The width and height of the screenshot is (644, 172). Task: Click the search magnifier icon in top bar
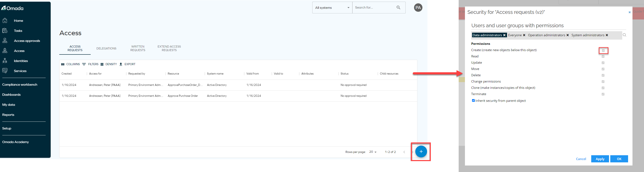pyautogui.click(x=399, y=8)
